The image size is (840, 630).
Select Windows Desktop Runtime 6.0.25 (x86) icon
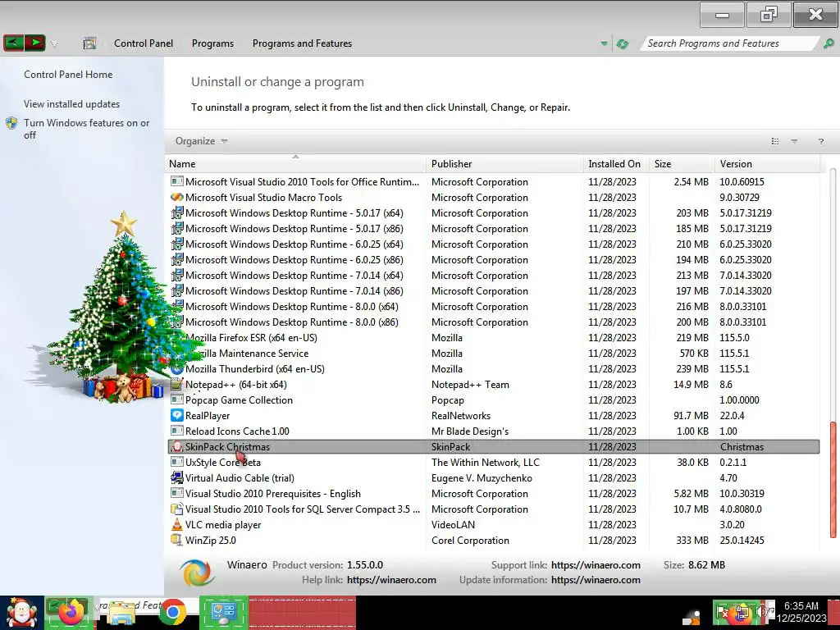[177, 260]
